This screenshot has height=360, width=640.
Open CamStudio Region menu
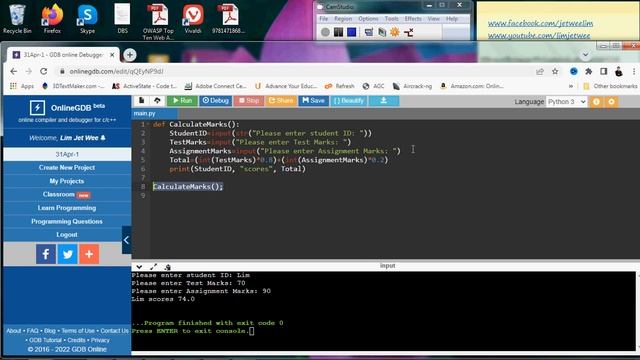pyautogui.click(x=343, y=19)
